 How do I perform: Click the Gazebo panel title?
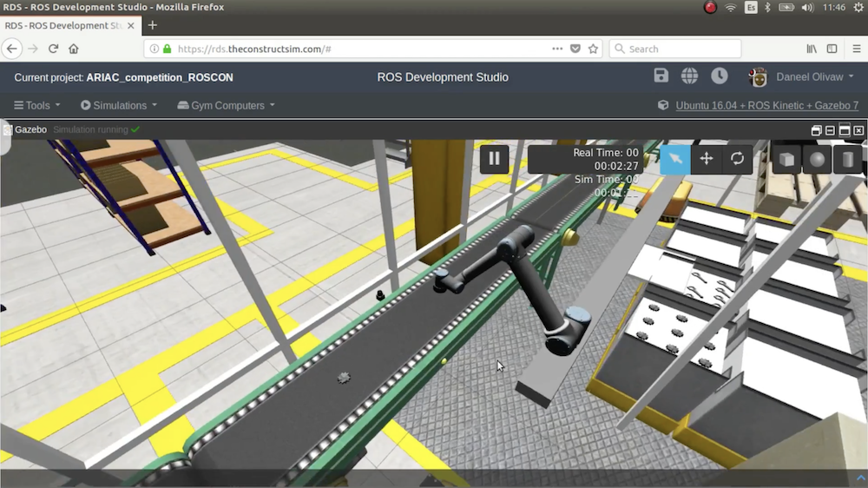(30, 129)
